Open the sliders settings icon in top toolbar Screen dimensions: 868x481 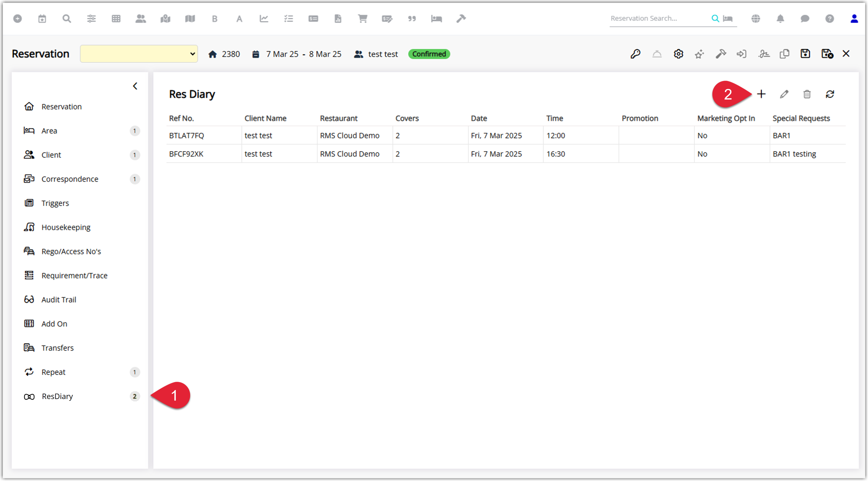[91, 19]
